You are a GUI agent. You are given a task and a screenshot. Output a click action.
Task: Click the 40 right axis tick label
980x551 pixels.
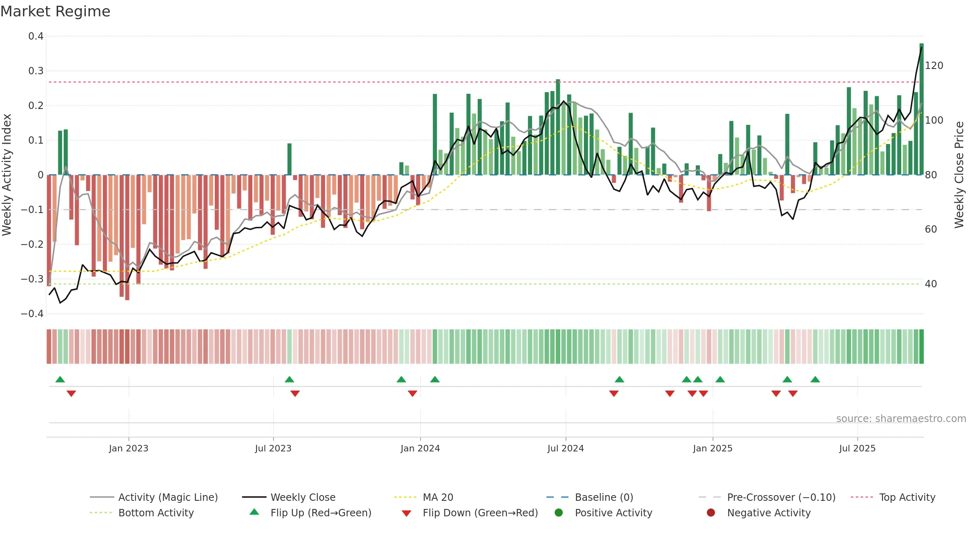click(x=931, y=284)
